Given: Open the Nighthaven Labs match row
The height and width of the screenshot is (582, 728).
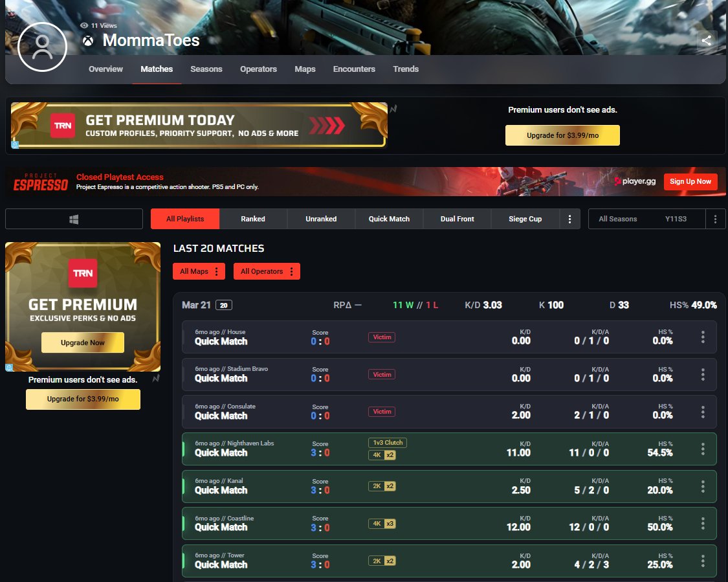Looking at the screenshot, I should 449,449.
